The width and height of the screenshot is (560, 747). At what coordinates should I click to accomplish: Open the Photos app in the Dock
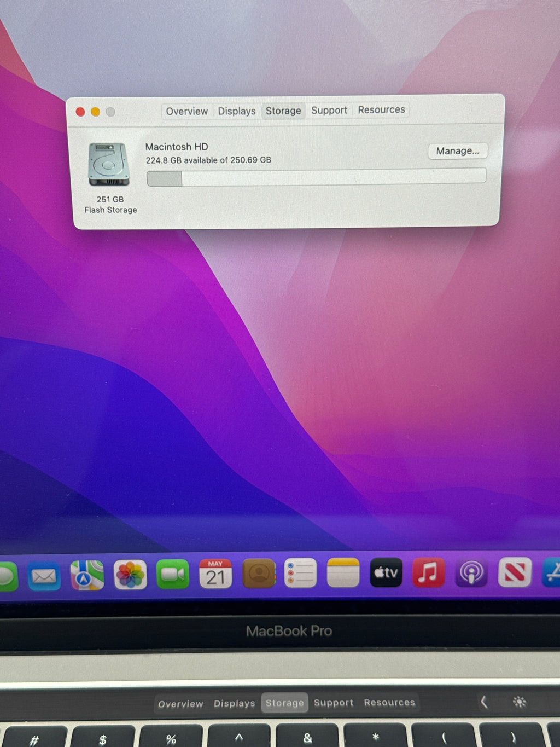tap(130, 575)
